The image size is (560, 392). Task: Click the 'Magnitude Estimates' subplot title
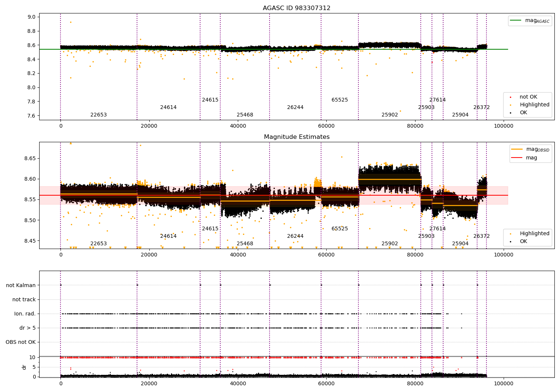point(296,137)
